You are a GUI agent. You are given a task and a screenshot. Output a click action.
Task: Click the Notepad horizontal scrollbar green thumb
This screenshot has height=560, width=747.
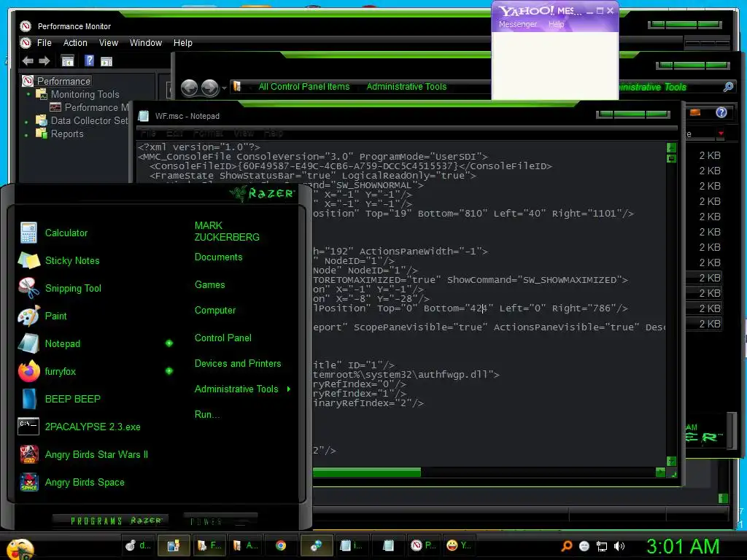point(367,472)
